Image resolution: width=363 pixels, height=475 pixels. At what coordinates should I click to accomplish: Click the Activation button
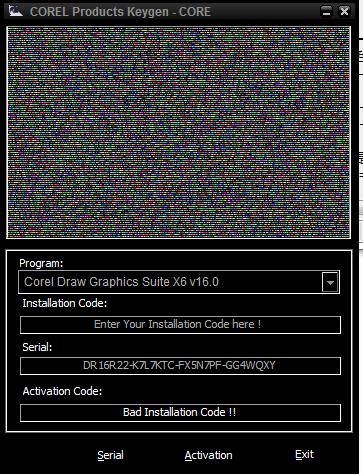(x=209, y=455)
